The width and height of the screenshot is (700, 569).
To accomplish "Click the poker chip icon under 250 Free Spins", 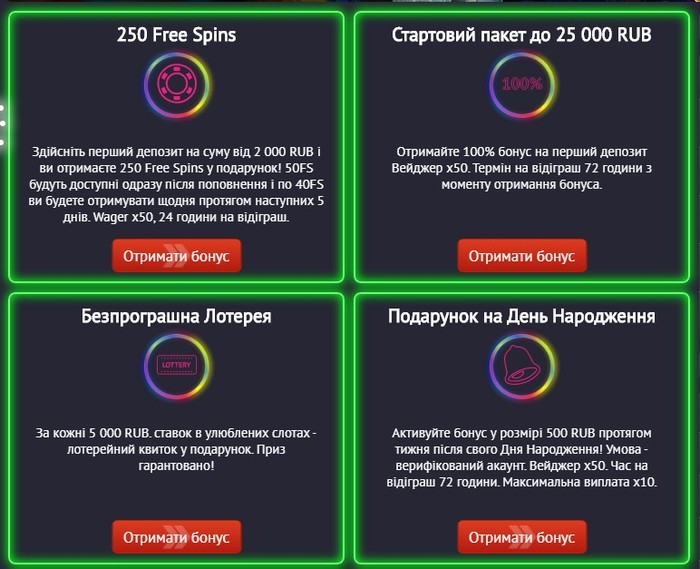I will tap(176, 85).
